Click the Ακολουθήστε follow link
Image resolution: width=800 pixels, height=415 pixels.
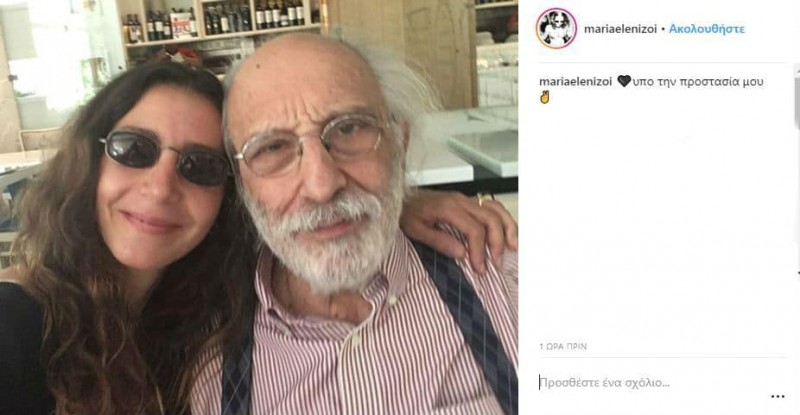tap(706, 29)
